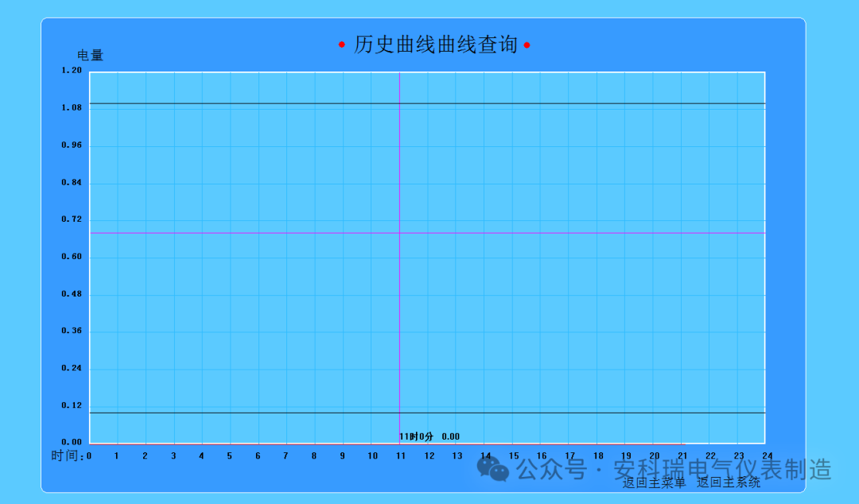859x504 pixels.
Task: Click hour 23 on the time axis
Action: coord(739,456)
